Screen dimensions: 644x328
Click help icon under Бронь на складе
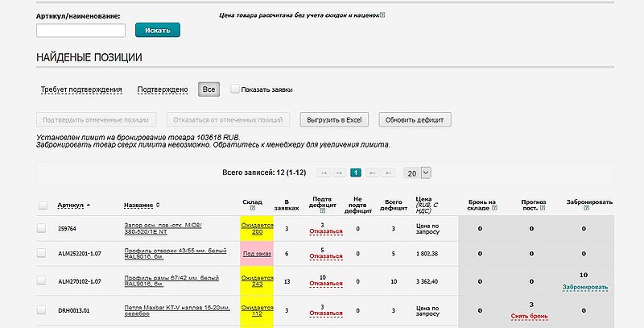(x=493, y=208)
